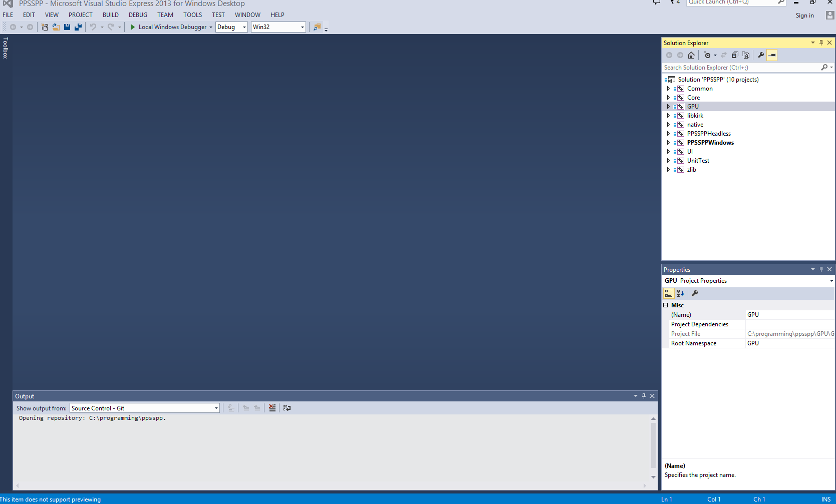Pin the Output panel

644,396
